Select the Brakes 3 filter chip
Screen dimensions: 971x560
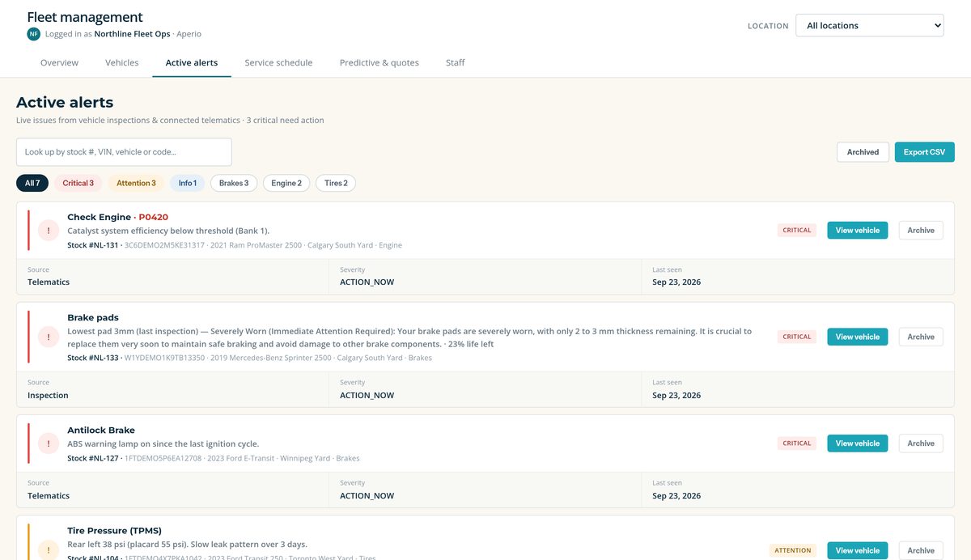234,183
